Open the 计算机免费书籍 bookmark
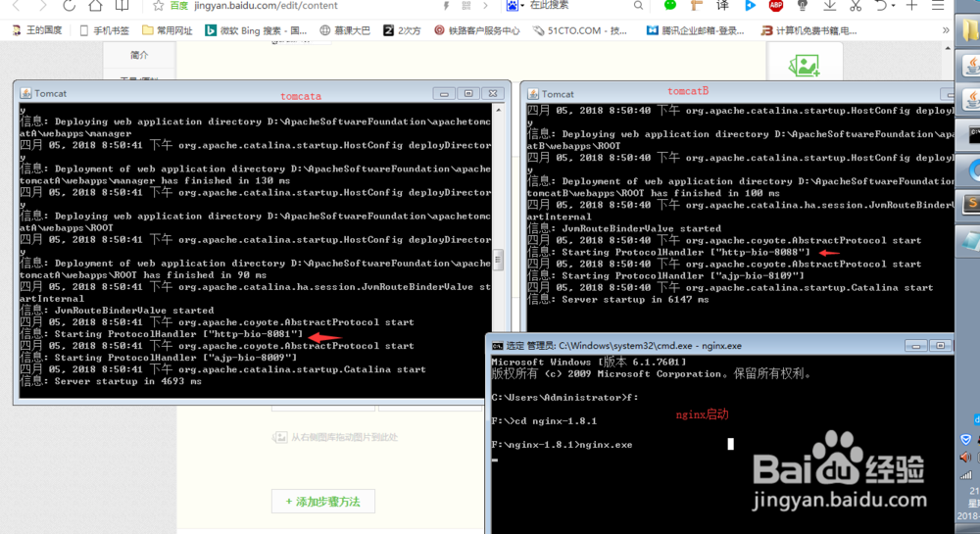 808,30
